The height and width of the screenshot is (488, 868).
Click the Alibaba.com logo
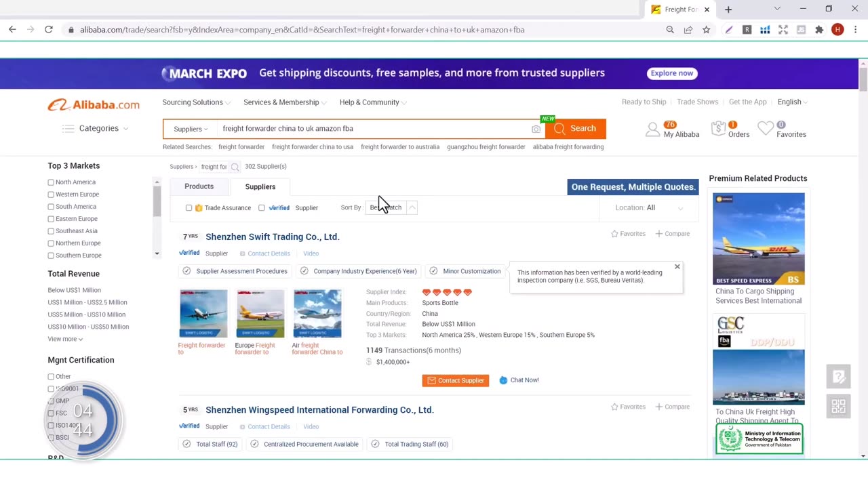94,104
